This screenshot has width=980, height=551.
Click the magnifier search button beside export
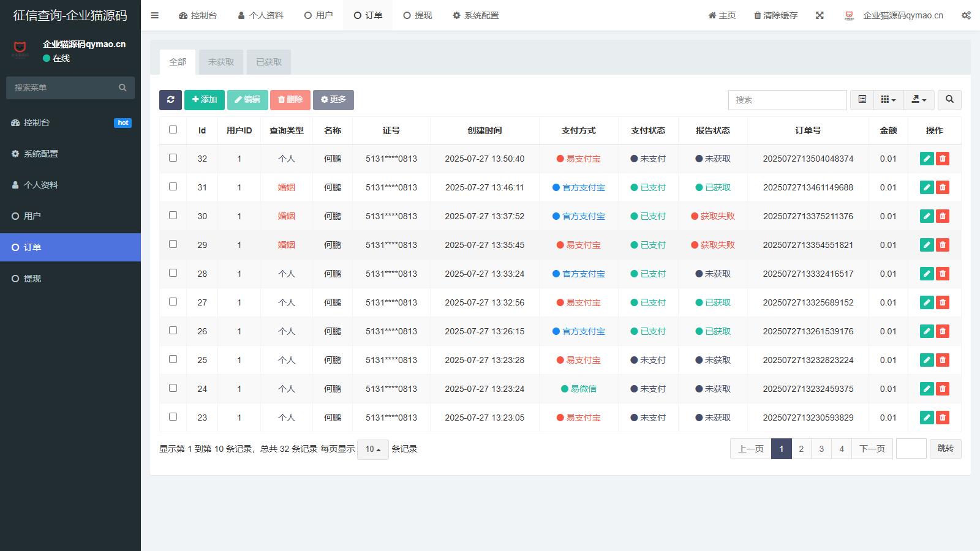pos(949,100)
